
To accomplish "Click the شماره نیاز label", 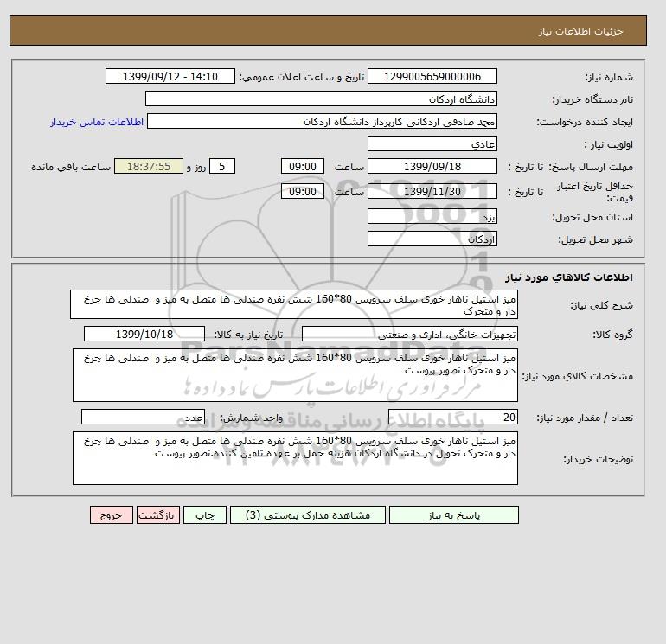I will [609, 77].
